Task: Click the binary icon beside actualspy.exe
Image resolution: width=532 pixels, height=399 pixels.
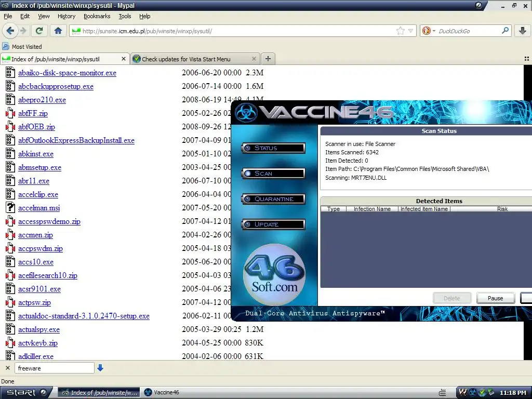Action: 10,329
